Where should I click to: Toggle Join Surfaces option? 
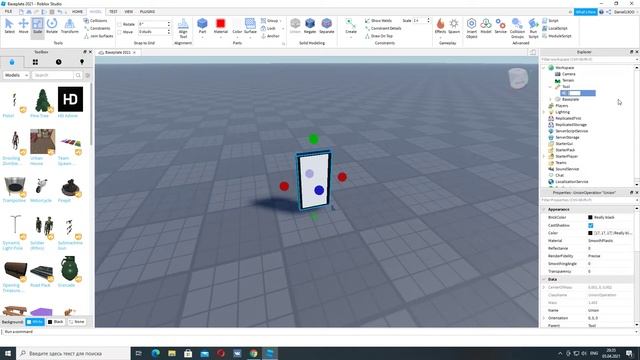click(x=98, y=36)
